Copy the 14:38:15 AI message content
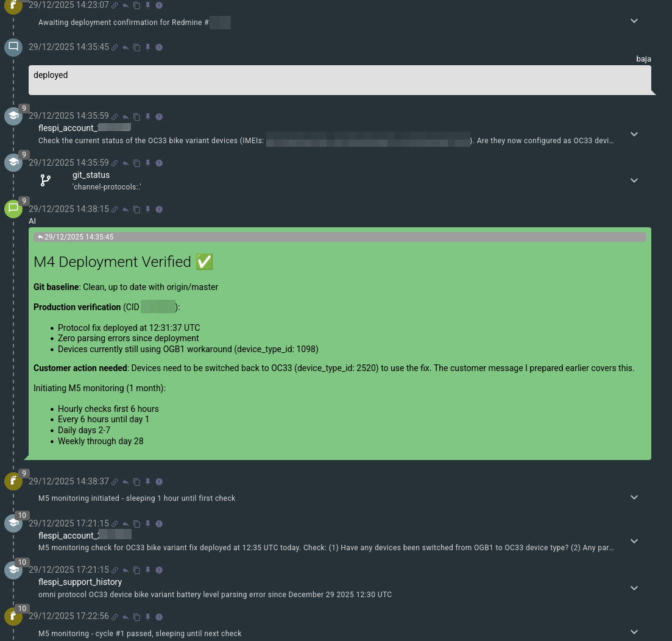672x641 pixels. click(x=136, y=210)
